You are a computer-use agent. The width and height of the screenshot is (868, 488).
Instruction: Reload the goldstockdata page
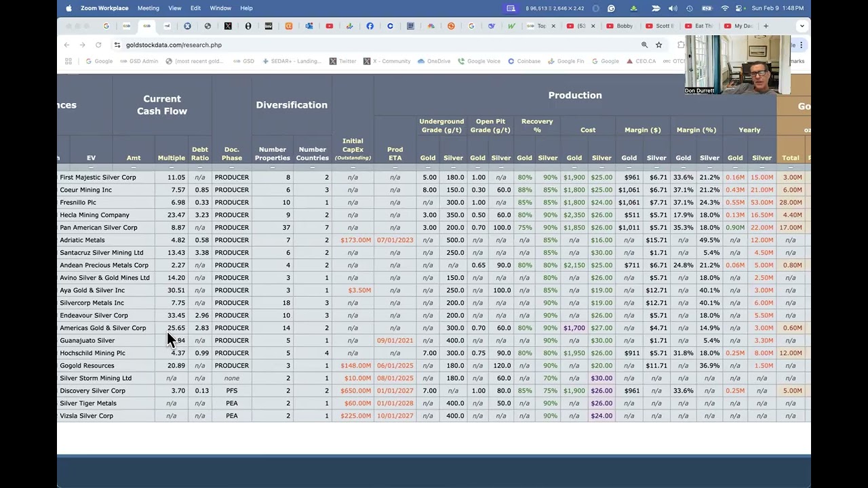click(98, 45)
